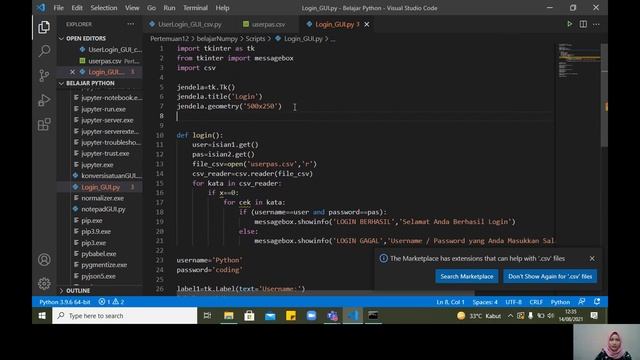Open the Run and Debug view
Viewport: 640px width, 360px height.
tap(44, 100)
